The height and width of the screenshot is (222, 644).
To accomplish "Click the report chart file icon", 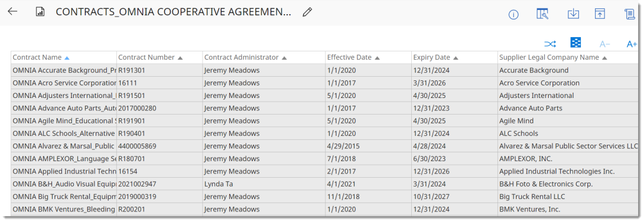I will coord(40,12).
